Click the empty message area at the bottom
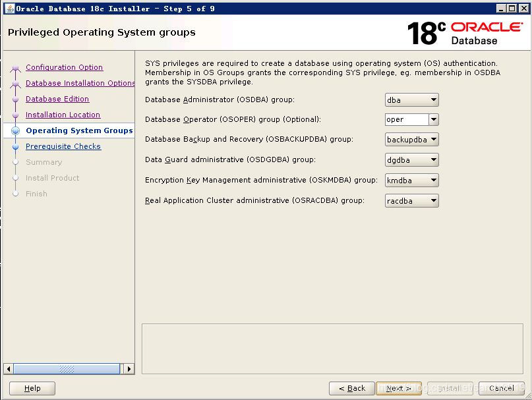 [x=332, y=349]
